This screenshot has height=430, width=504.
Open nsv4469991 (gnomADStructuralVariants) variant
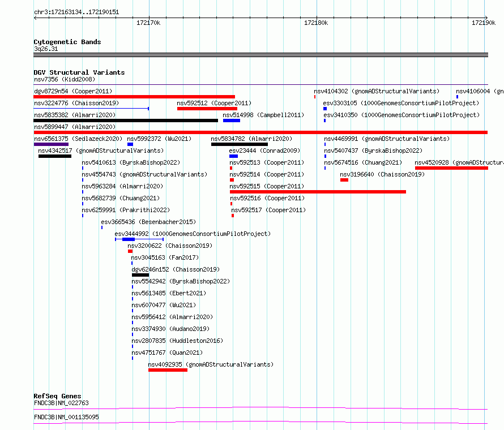tap(387, 139)
